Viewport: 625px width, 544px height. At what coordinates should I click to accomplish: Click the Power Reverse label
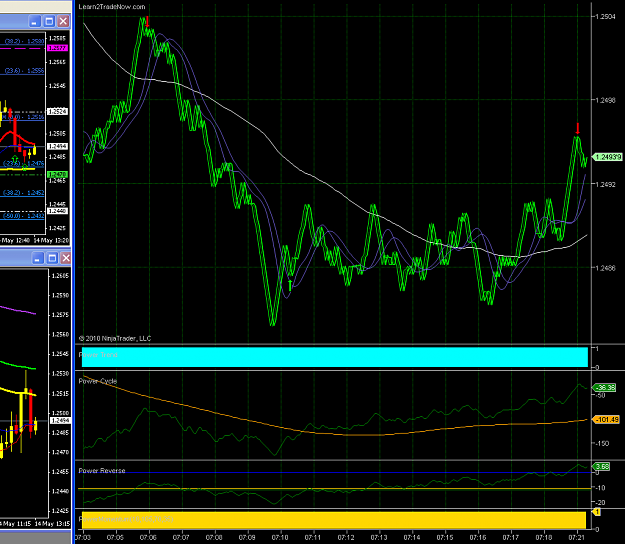pos(102,471)
